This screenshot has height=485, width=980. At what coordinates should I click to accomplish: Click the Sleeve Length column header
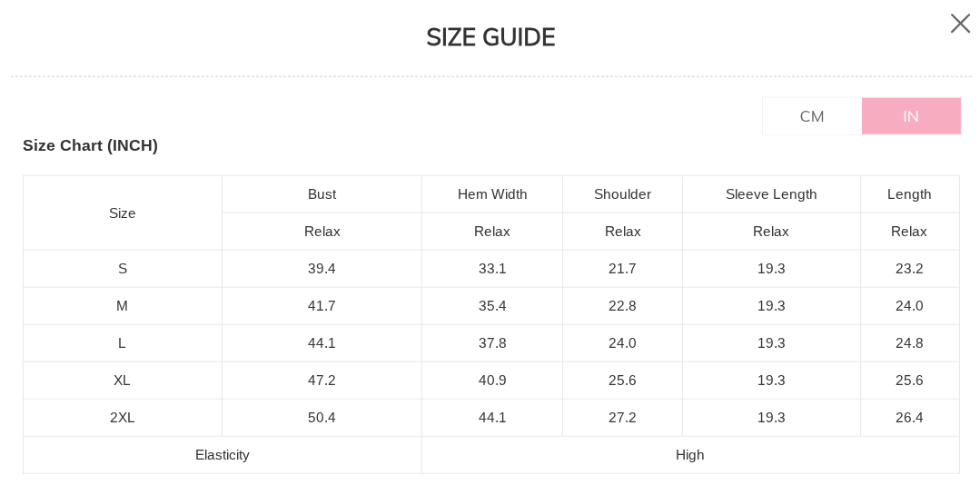[771, 194]
